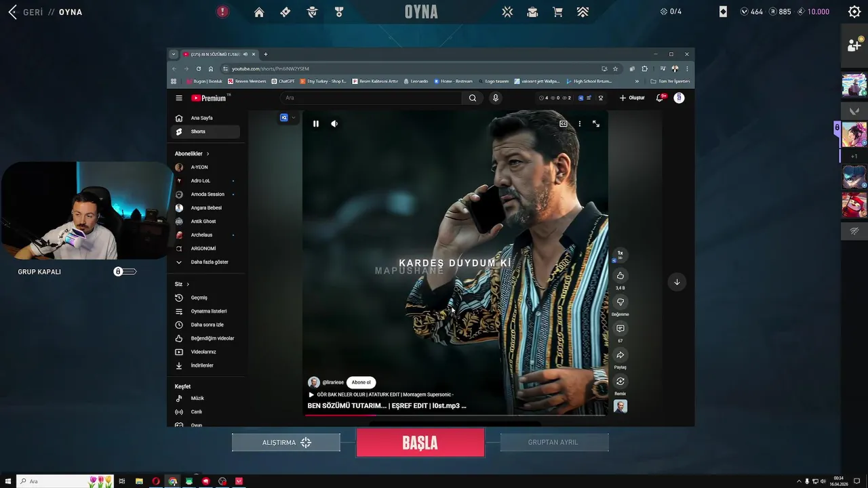This screenshot has height=488, width=868.
Task: Open the YouTube account avatar menu
Action: [679, 98]
